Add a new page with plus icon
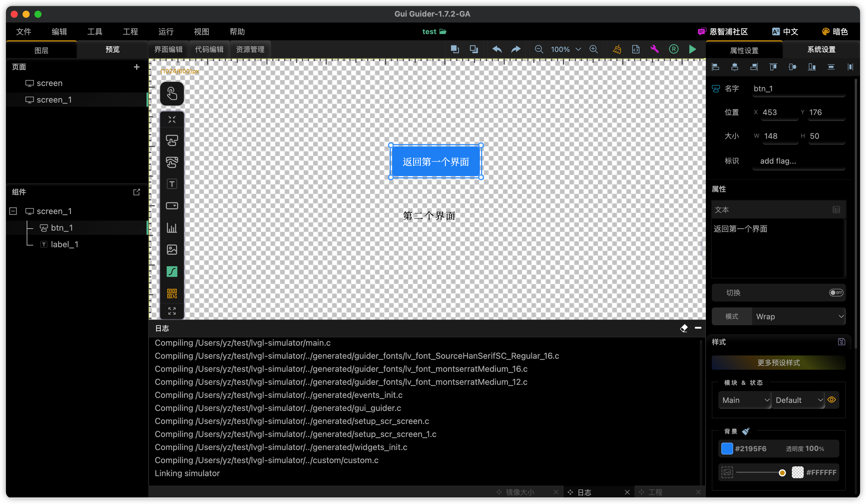Image resolution: width=866 pixels, height=504 pixels. 136,67
